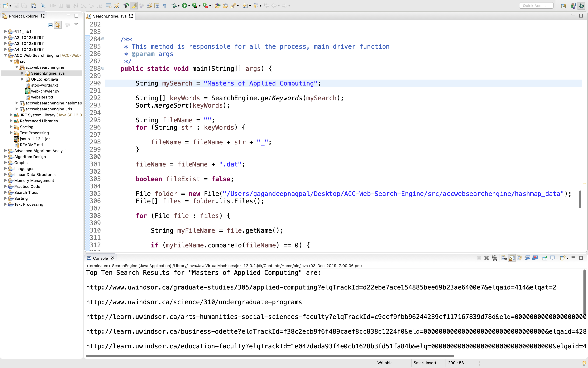The image size is (588, 368).
Task: Toggle Link with Editor in Project Explorer
Action: click(58, 25)
